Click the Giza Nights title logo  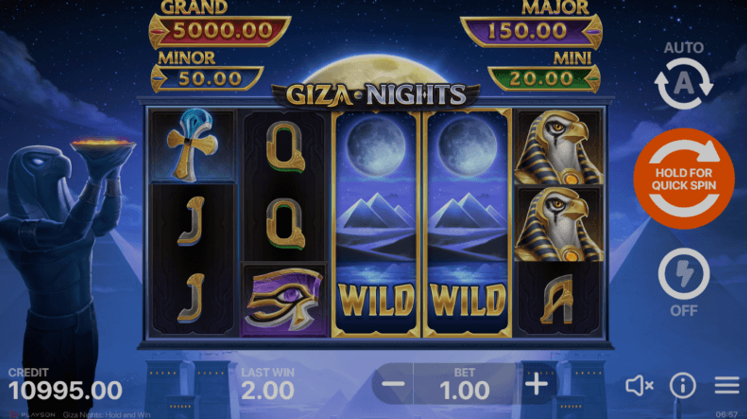click(x=376, y=95)
